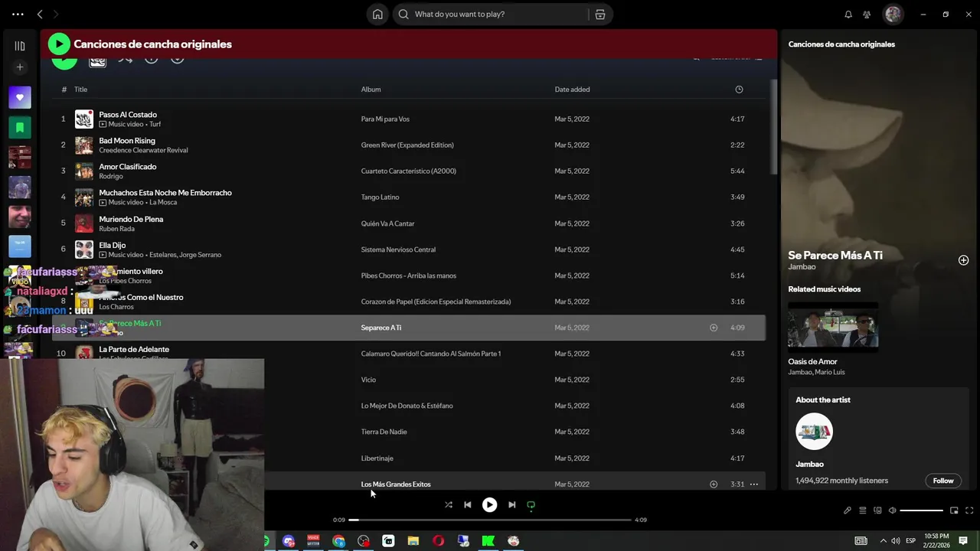This screenshot has width=980, height=551.
Task: Open album Green River (Expanded Edition)
Action: 407,145
